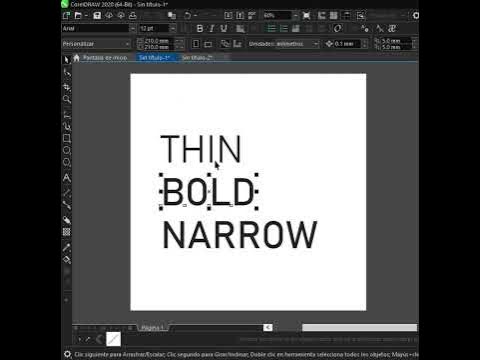Open the Personalizar page size dropdown

click(127, 44)
